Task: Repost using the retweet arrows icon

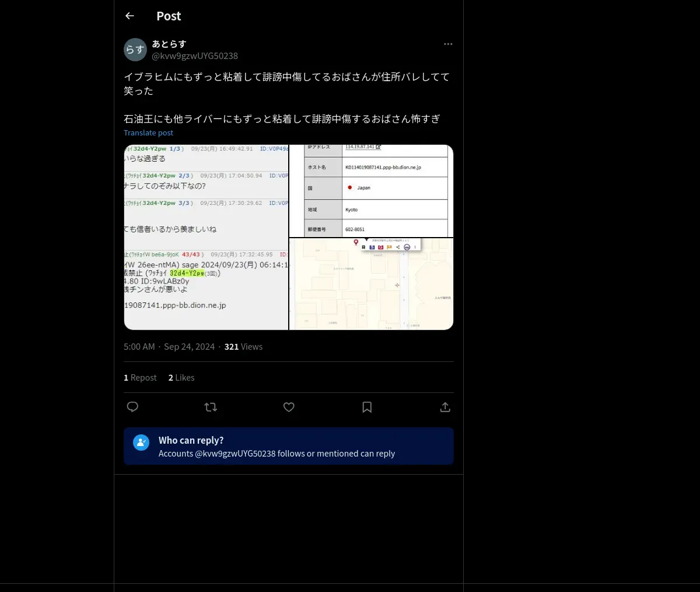Action: [211, 407]
